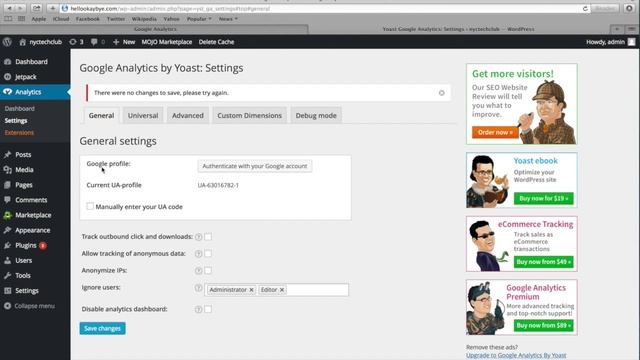
Task: Toggle the Anonymize IPs checkbox
Action: 208,270
